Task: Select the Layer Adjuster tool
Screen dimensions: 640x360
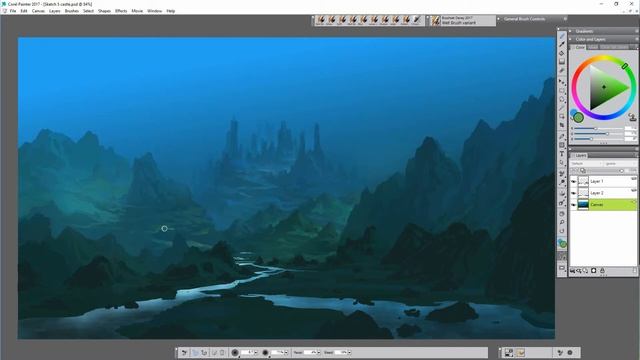Action: [x=562, y=82]
